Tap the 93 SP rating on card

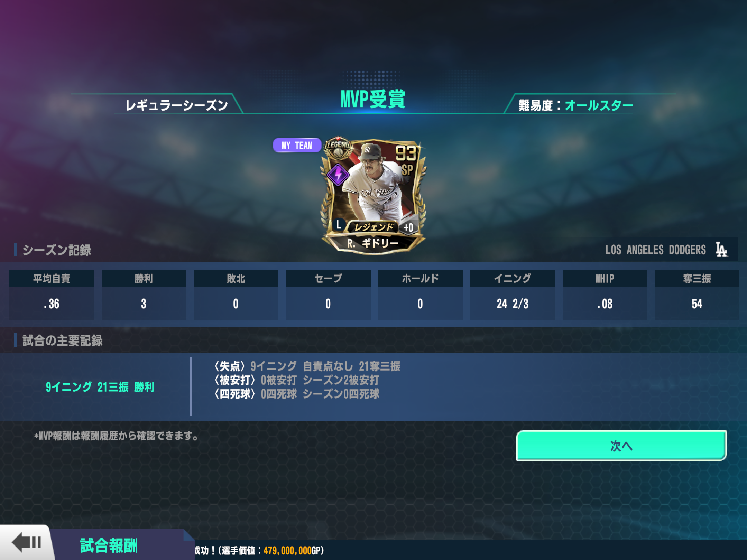tap(406, 160)
